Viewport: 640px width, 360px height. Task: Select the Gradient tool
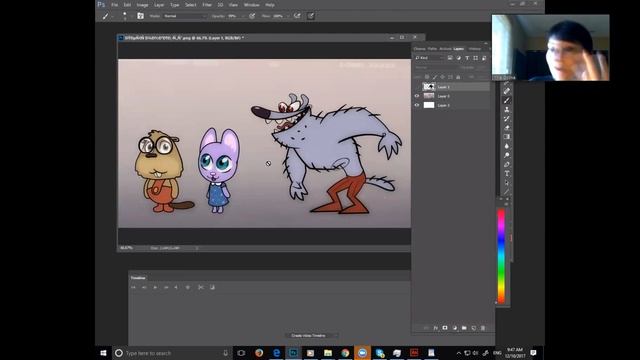coord(507,137)
